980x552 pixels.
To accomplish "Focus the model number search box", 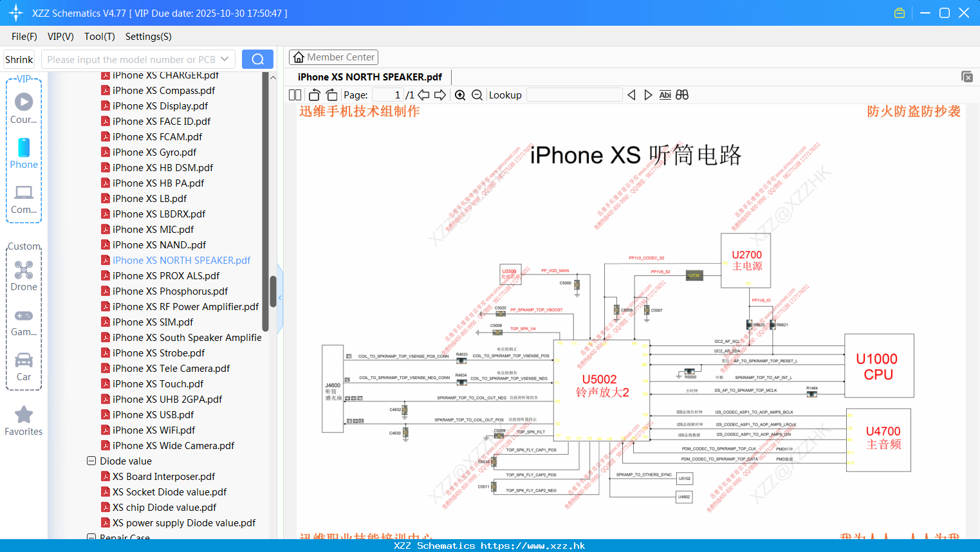I will (x=131, y=59).
